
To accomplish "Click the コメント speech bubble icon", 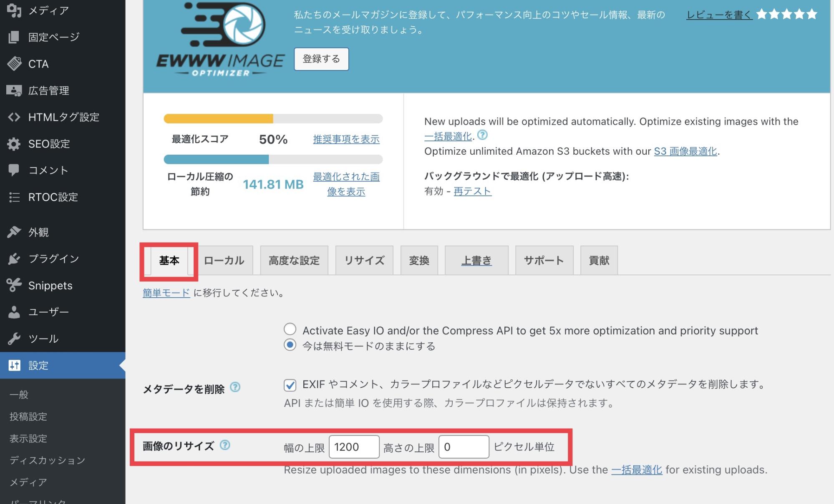I will click(x=14, y=170).
